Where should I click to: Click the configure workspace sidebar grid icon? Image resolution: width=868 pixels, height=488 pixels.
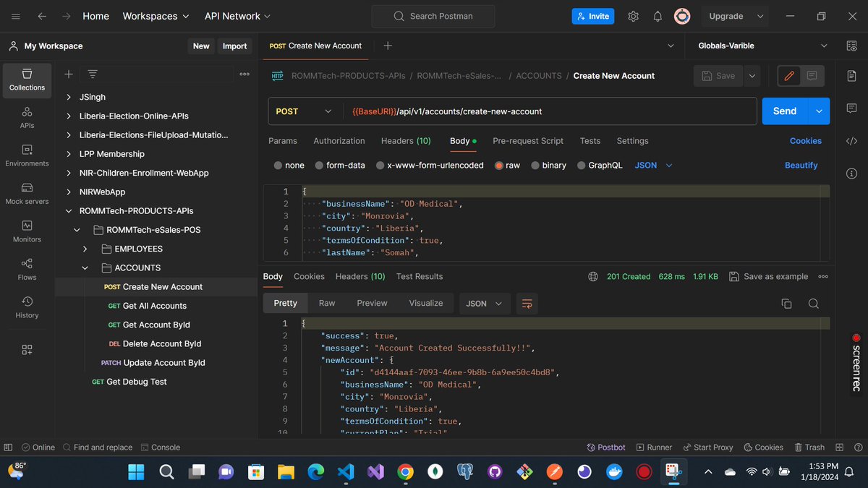(27, 350)
